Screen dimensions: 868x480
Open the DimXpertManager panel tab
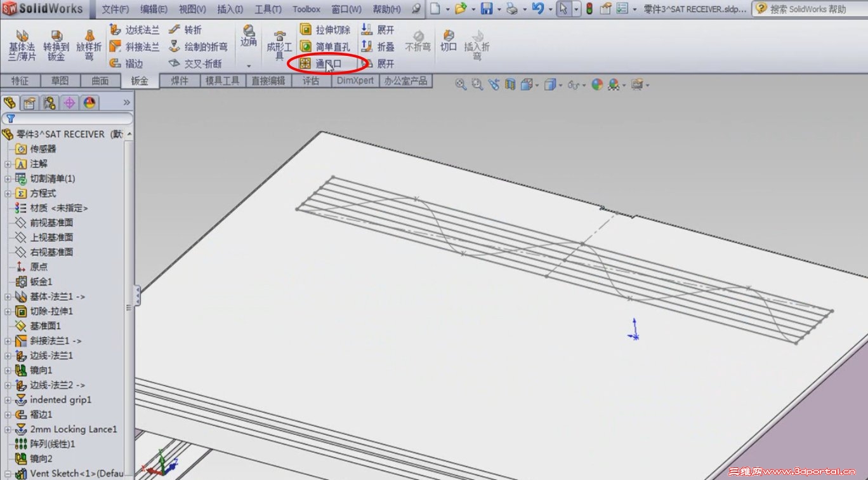tap(69, 103)
